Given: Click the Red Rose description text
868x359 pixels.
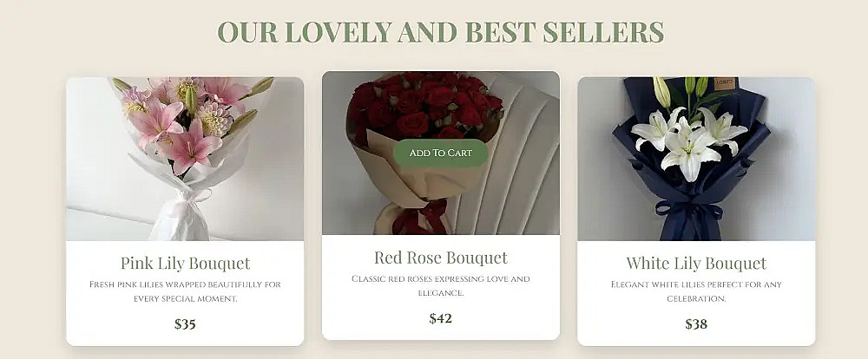Looking at the screenshot, I should click(441, 286).
